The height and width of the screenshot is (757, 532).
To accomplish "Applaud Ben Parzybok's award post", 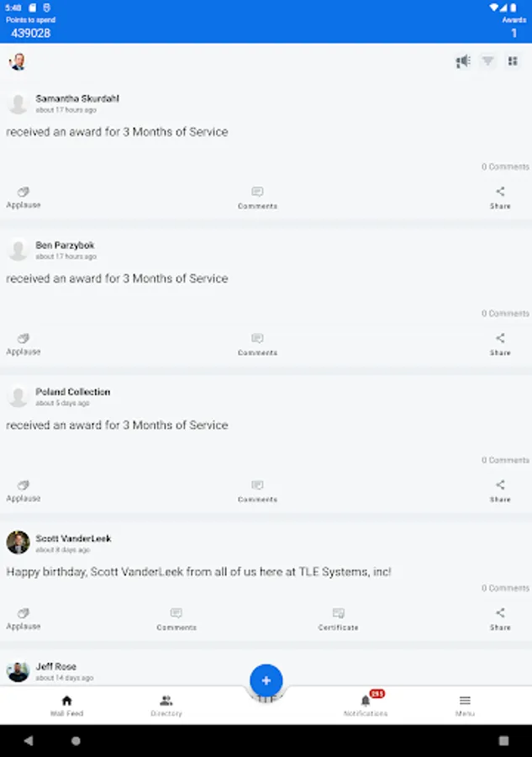I will tap(24, 344).
